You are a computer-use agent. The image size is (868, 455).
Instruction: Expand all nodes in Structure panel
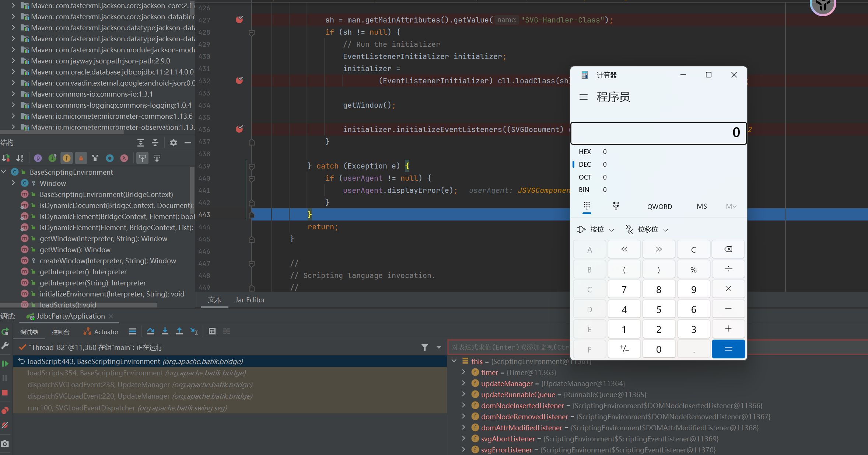coord(141,143)
